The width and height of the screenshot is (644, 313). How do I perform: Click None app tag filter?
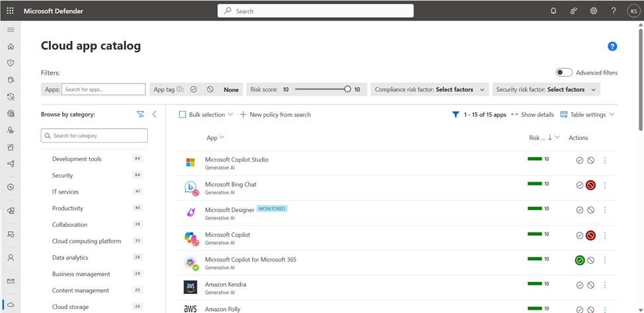pyautogui.click(x=231, y=90)
